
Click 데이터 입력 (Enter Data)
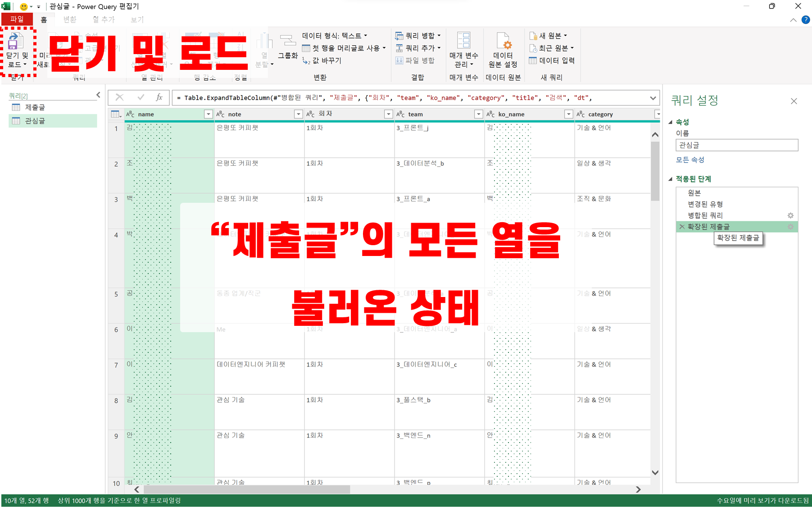(x=552, y=60)
